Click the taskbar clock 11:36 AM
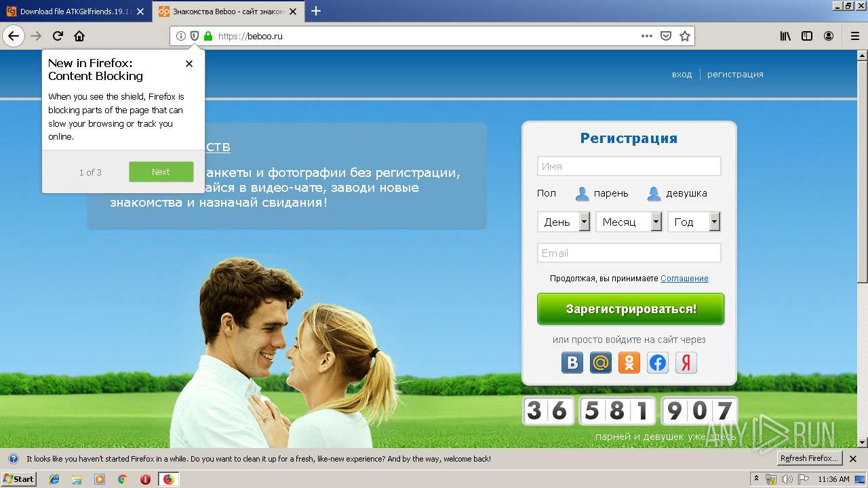This screenshot has width=868, height=488. pos(833,479)
